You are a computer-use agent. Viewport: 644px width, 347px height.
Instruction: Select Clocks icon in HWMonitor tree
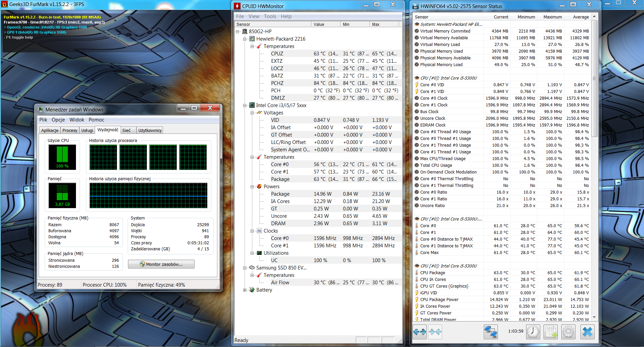click(259, 231)
